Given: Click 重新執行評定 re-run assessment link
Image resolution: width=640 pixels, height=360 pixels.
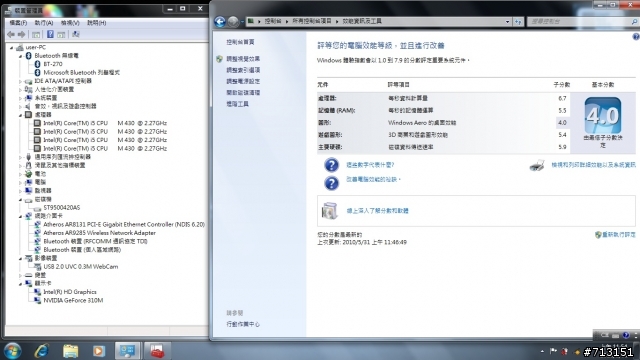Looking at the screenshot, I should click(619, 235).
